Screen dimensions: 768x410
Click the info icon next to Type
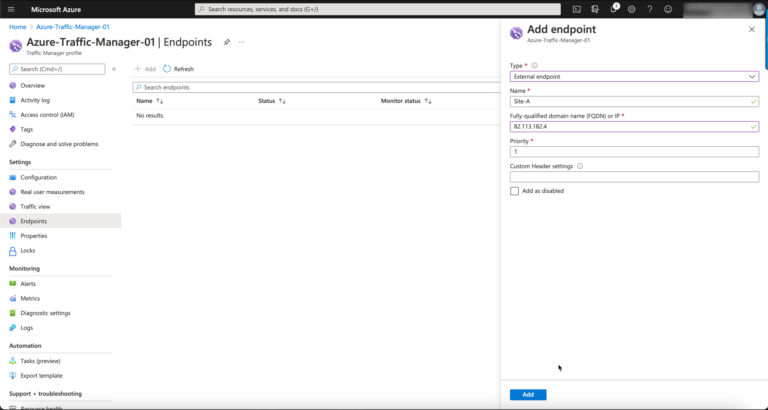[x=534, y=66]
